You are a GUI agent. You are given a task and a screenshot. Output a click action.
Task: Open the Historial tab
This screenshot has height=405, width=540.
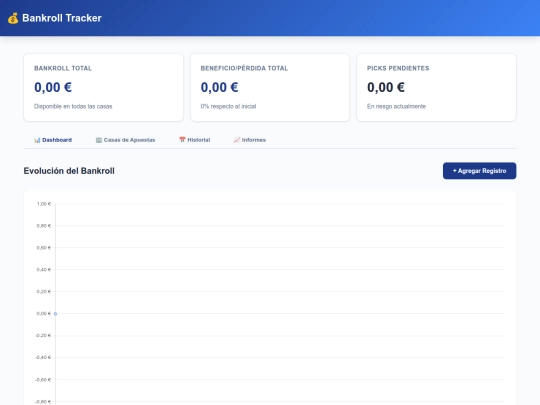click(x=195, y=140)
